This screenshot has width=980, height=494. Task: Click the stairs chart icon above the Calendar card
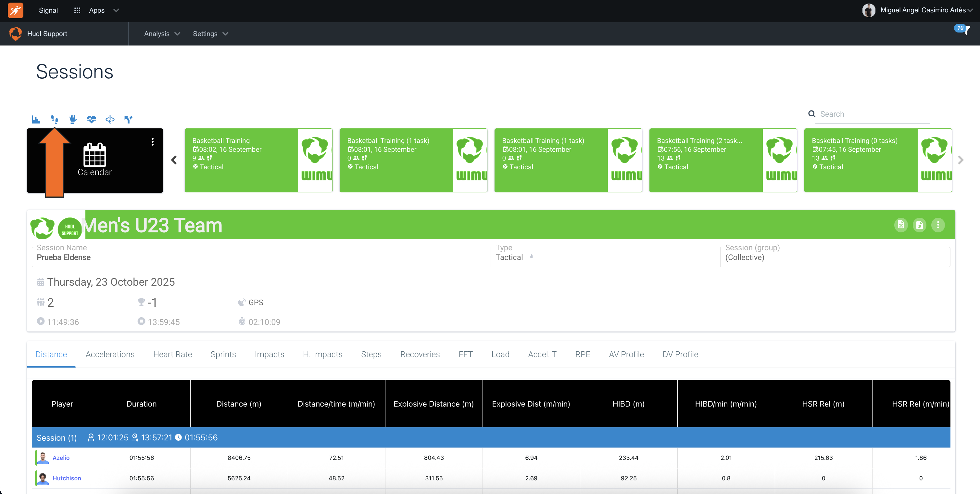click(x=36, y=120)
